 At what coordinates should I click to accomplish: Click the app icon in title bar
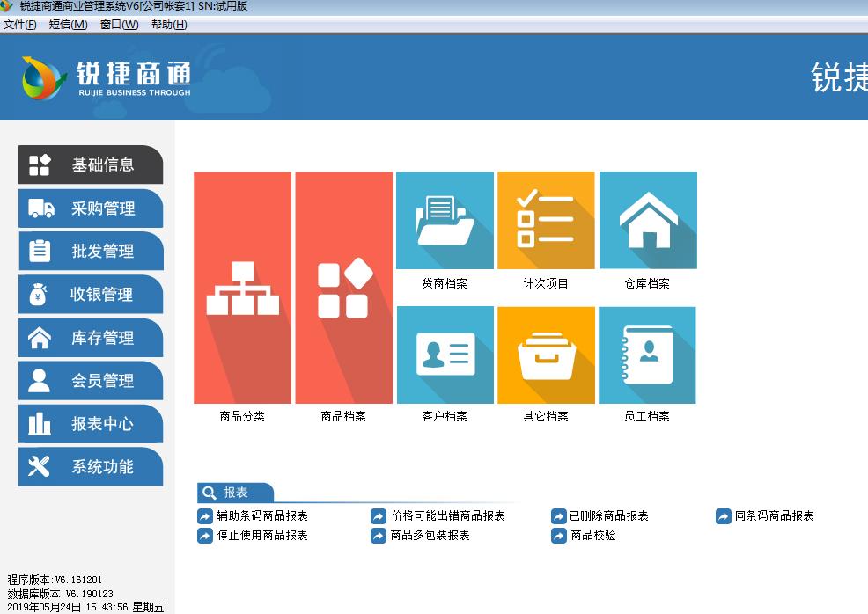7,6
